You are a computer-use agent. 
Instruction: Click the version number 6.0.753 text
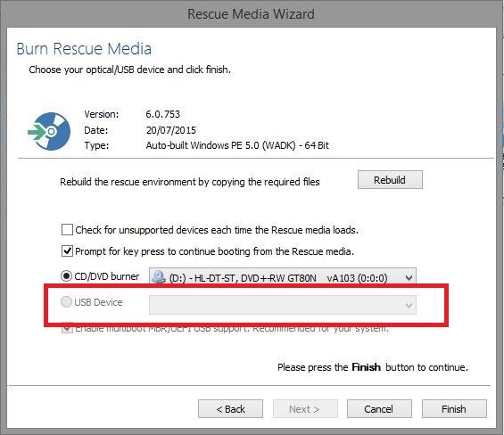pyautogui.click(x=162, y=114)
